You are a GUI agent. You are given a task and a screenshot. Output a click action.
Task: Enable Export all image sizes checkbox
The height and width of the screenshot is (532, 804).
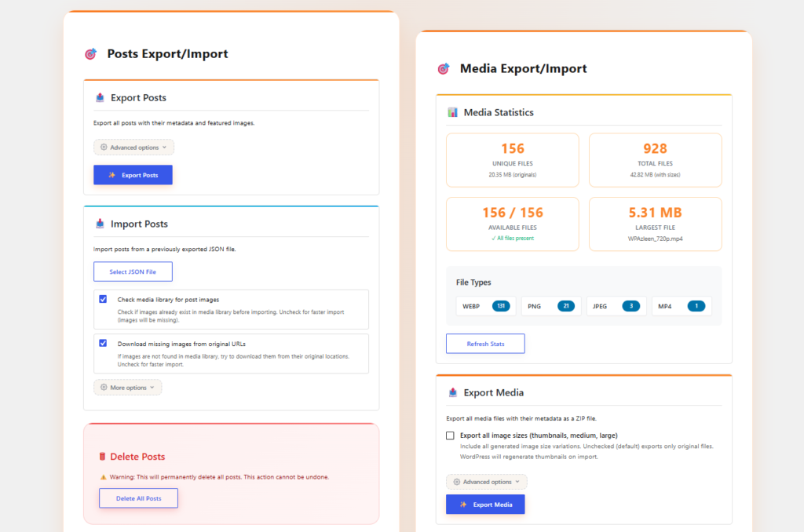450,435
